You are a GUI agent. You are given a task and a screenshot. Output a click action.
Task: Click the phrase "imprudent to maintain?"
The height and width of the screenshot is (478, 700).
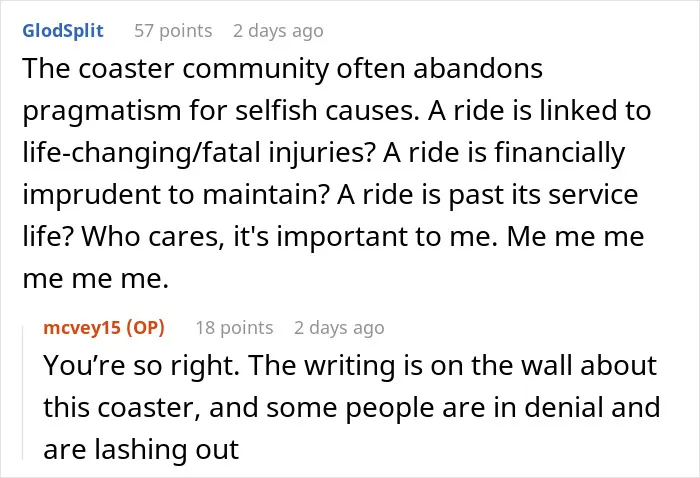176,195
